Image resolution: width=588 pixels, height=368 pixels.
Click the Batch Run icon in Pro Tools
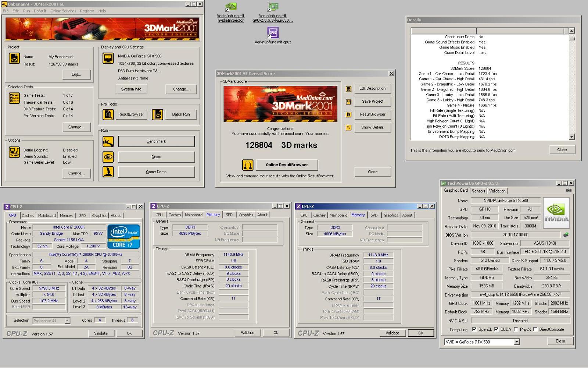pos(157,114)
